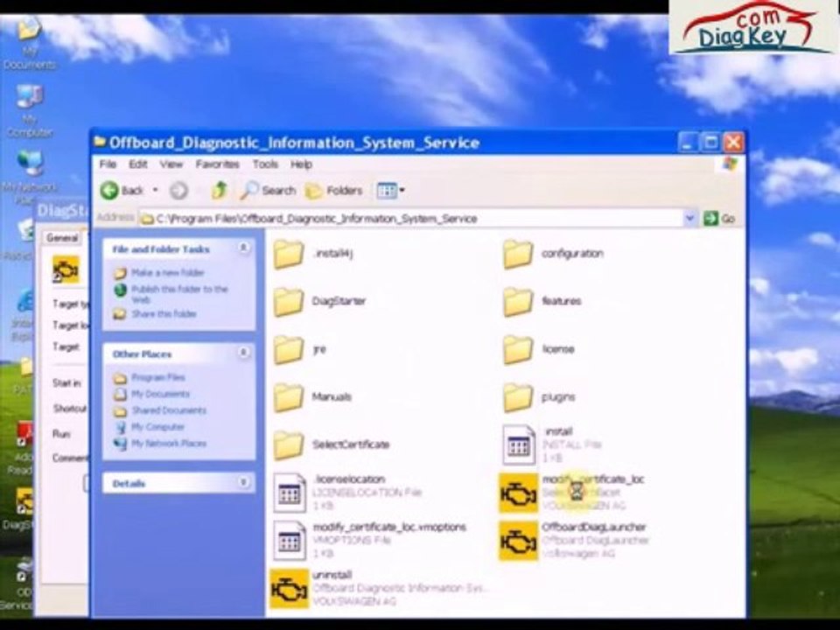
Task: Open the Views dropdown in toolbar
Action: pyautogui.click(x=390, y=190)
